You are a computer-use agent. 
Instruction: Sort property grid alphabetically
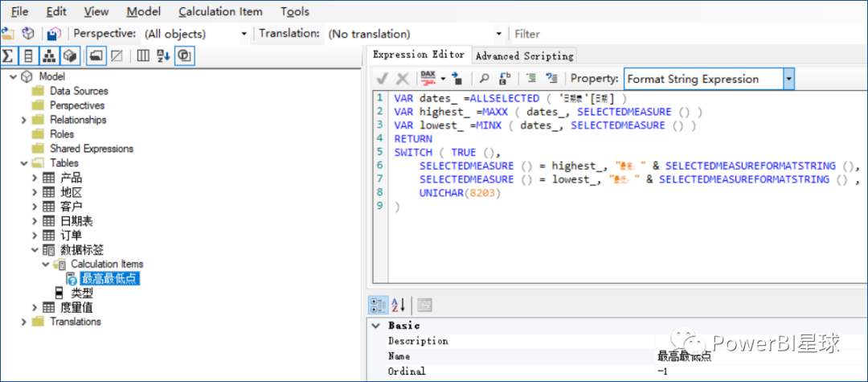399,304
